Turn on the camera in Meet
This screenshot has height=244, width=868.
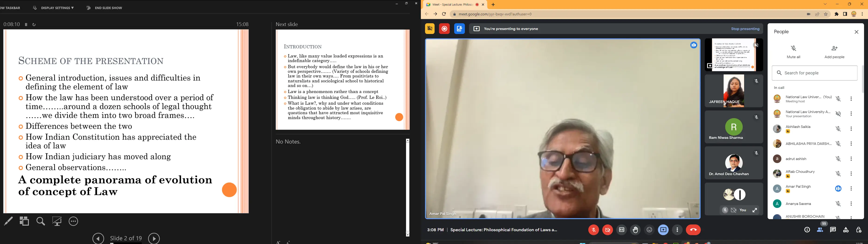pyautogui.click(x=608, y=230)
